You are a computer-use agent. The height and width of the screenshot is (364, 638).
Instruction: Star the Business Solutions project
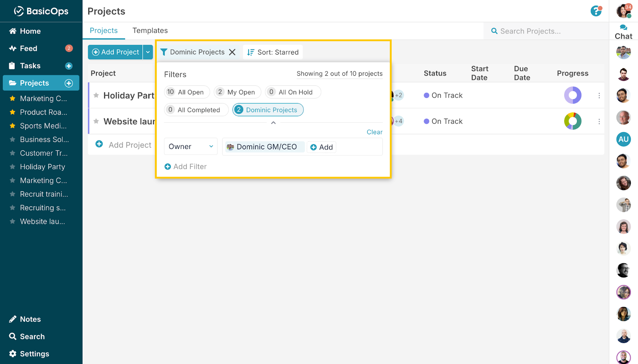pos(13,139)
